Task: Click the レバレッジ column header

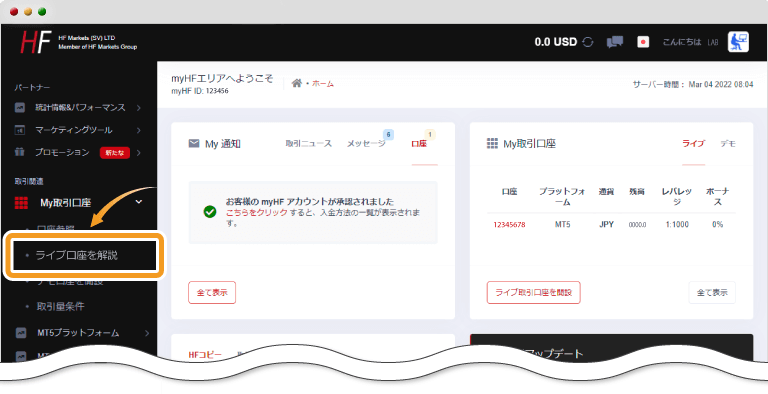Action: pyautogui.click(x=677, y=197)
